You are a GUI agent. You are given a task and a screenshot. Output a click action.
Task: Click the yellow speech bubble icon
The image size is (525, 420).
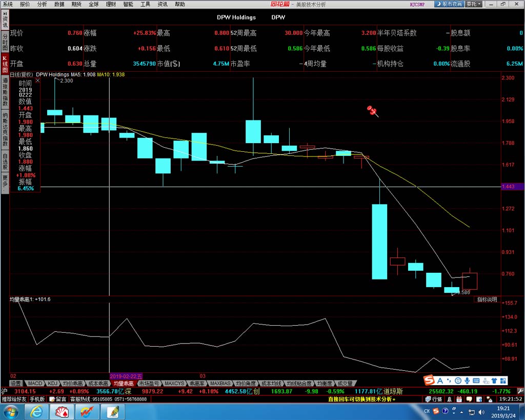[469, 399]
